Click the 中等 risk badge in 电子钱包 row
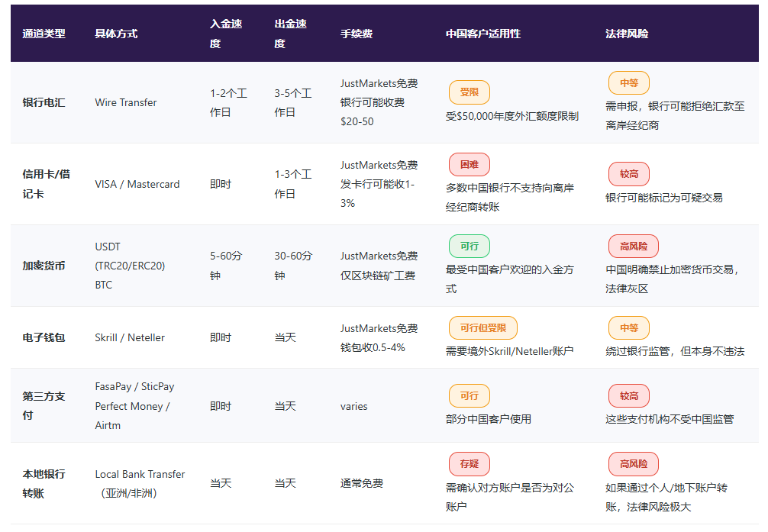This screenshot has width=768, height=532. tap(629, 327)
